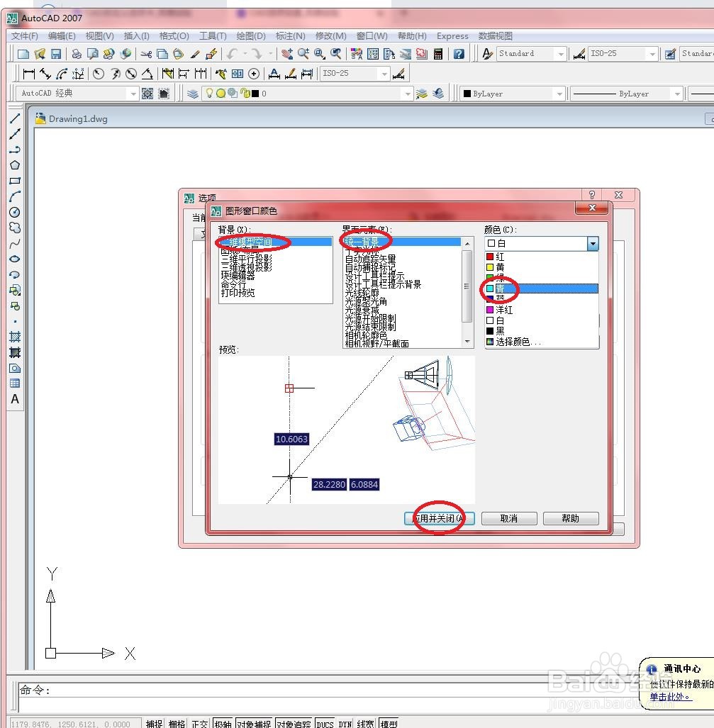
Task: Open the 格式(O) menu
Action: tap(174, 35)
